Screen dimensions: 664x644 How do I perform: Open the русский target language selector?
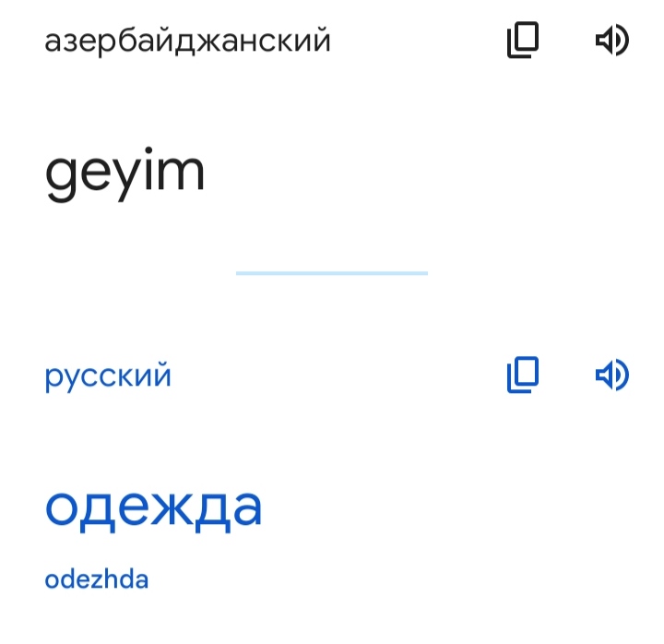[108, 376]
